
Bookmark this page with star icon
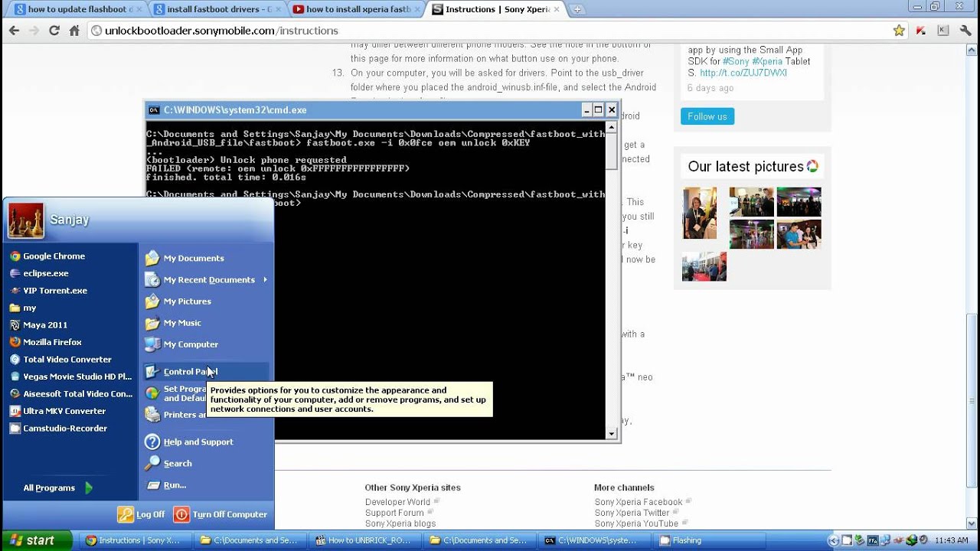coord(899,31)
